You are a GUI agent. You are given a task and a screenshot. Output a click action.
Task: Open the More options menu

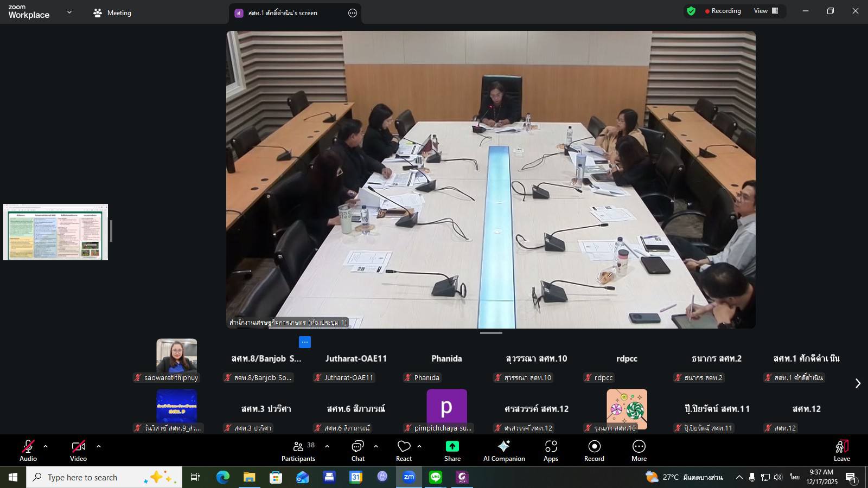coord(639,451)
